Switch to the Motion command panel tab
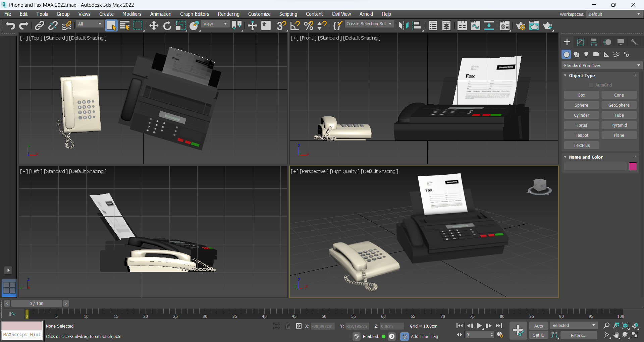The width and height of the screenshot is (644, 342). point(607,42)
